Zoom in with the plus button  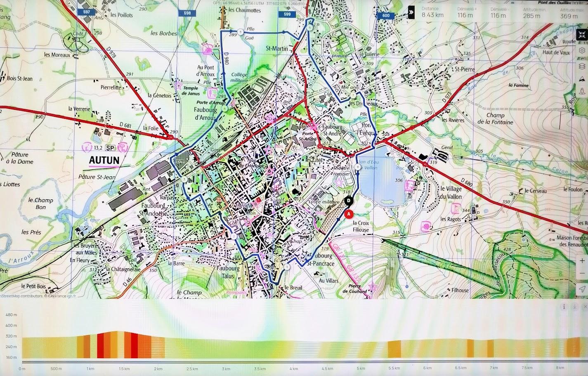coord(582,261)
